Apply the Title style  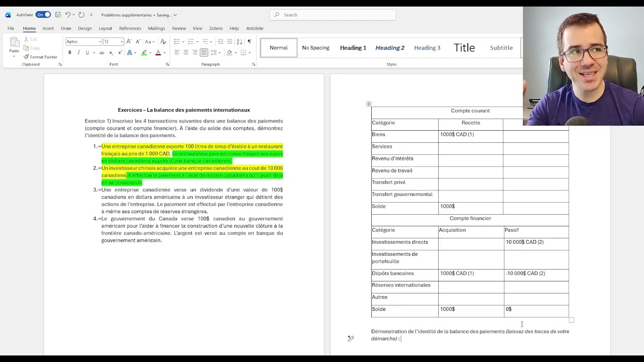click(x=464, y=48)
